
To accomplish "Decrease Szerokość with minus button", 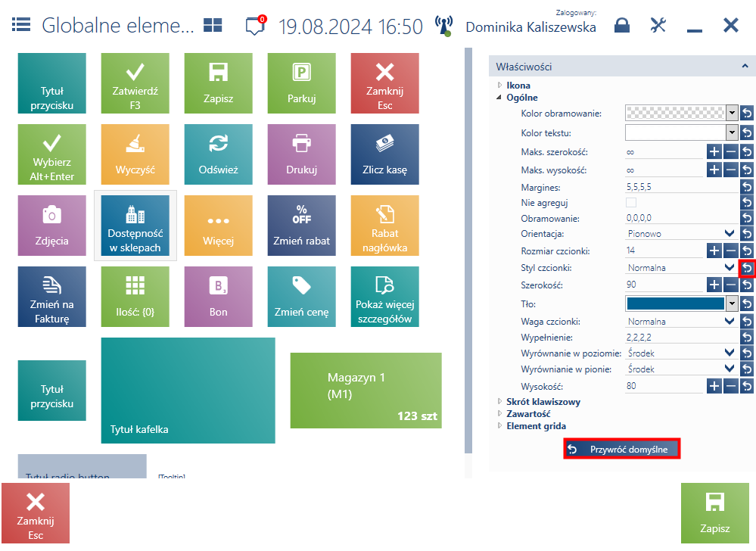I will pyautogui.click(x=731, y=285).
